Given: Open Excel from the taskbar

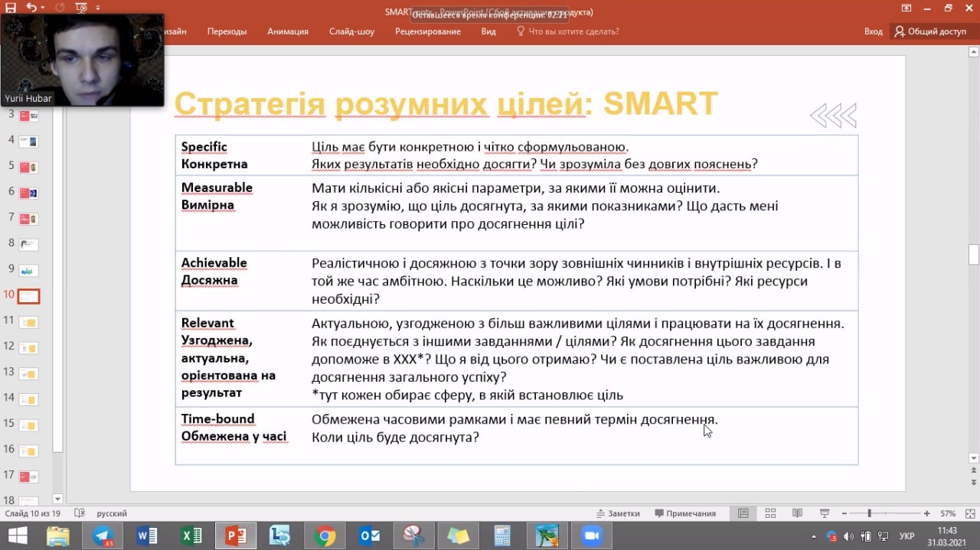Looking at the screenshot, I should click(191, 535).
